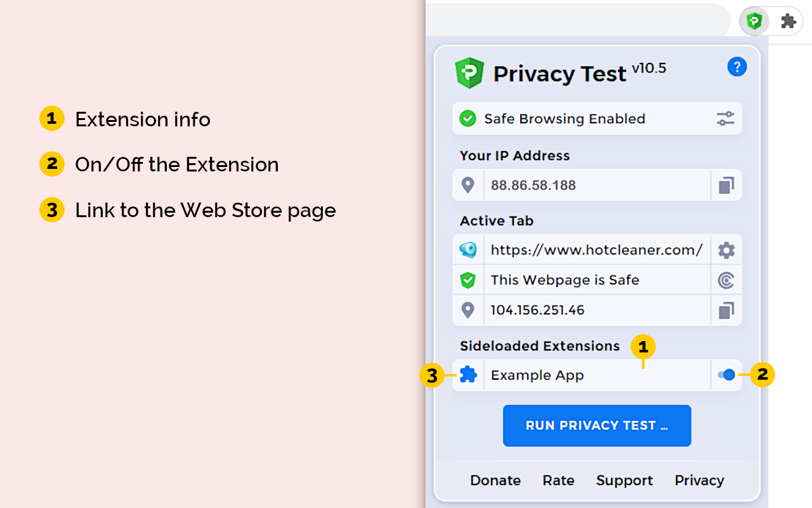Copy your IP address 88.86.58.188
This screenshot has width=812, height=508.
click(726, 185)
